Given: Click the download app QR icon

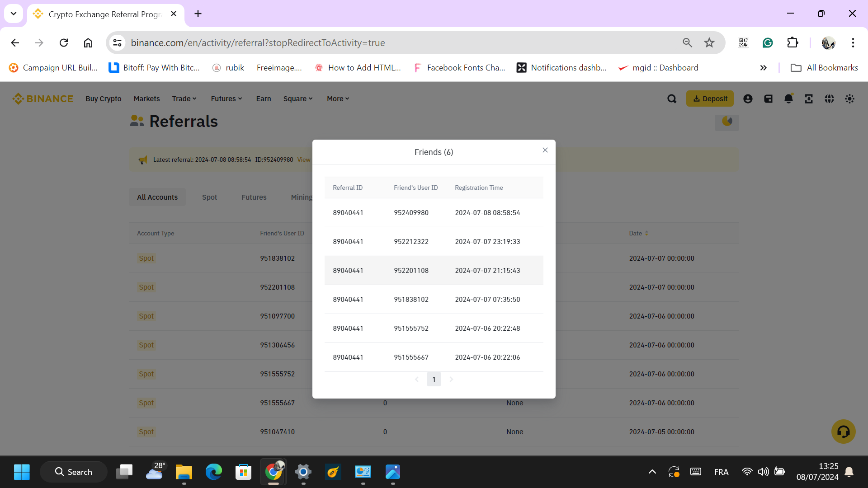Looking at the screenshot, I should [809, 99].
